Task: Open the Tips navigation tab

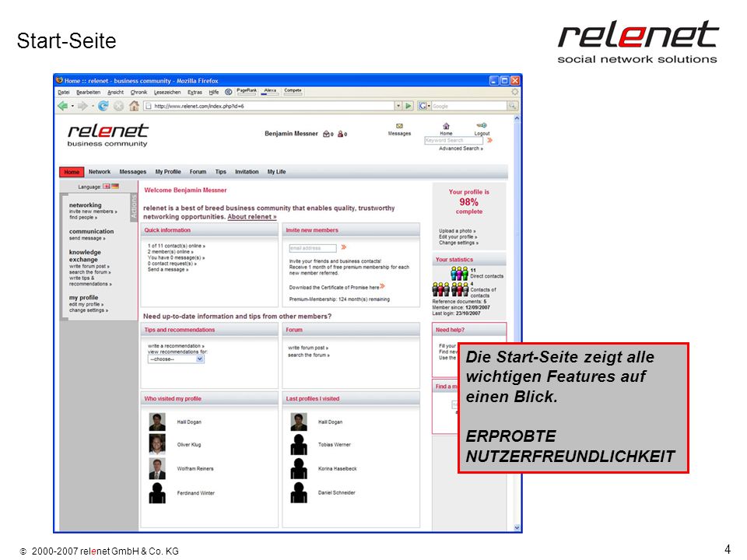Action: [220, 172]
